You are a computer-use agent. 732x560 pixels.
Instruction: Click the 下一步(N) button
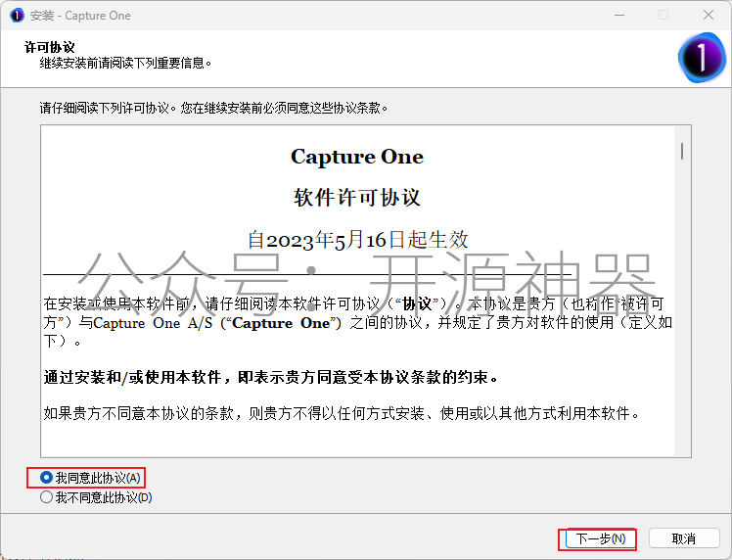tap(600, 538)
